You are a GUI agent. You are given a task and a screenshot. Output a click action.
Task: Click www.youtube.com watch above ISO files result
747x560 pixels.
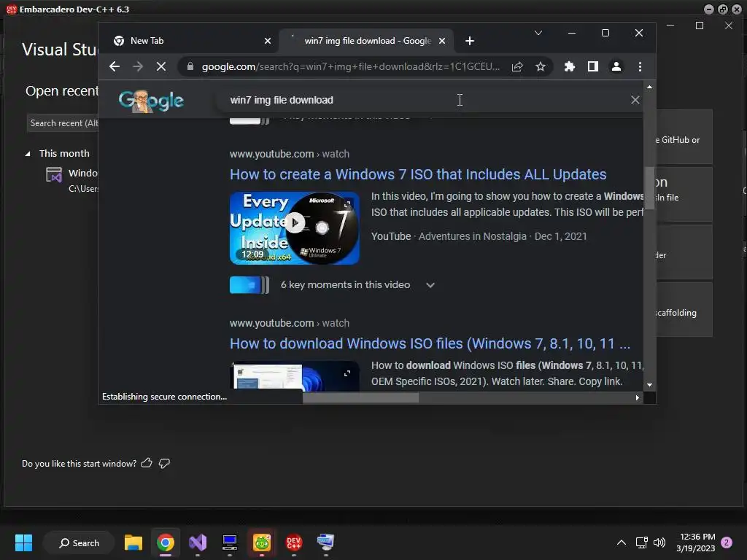coord(289,323)
